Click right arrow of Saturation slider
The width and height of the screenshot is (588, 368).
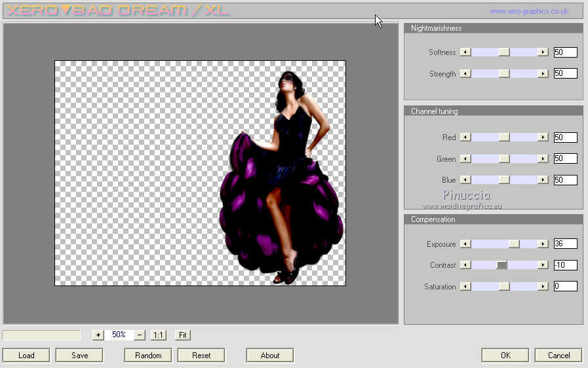pos(543,286)
